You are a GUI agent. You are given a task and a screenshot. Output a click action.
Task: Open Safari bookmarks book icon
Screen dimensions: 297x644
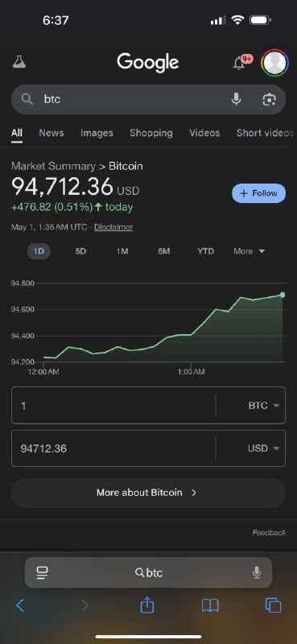pos(210,605)
